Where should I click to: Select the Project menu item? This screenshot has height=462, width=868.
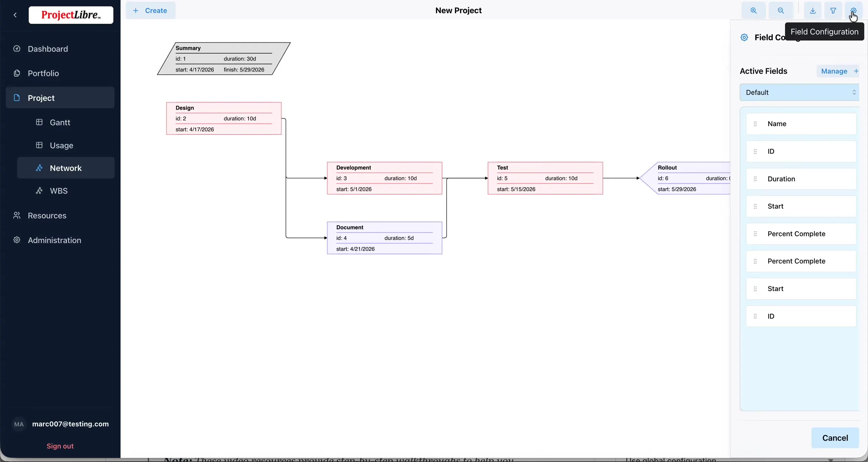click(60, 98)
